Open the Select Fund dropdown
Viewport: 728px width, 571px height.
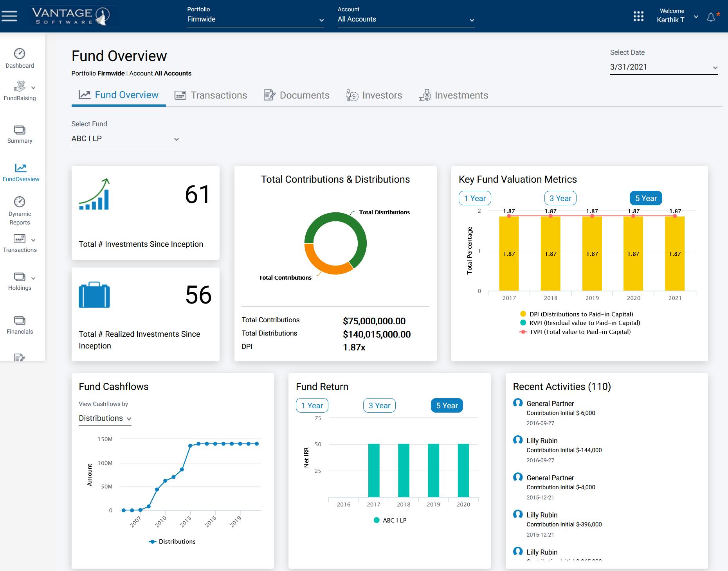coord(124,138)
